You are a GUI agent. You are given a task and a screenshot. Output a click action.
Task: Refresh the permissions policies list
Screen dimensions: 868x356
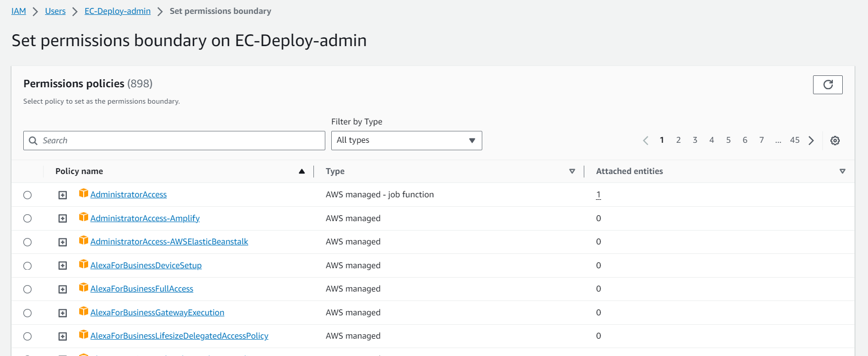[827, 85]
